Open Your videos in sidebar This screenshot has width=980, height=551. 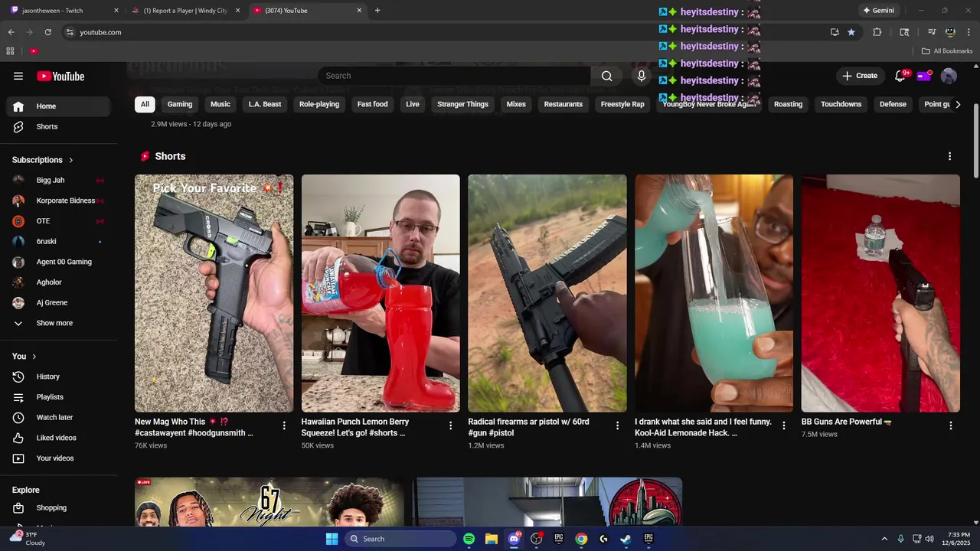58,458
